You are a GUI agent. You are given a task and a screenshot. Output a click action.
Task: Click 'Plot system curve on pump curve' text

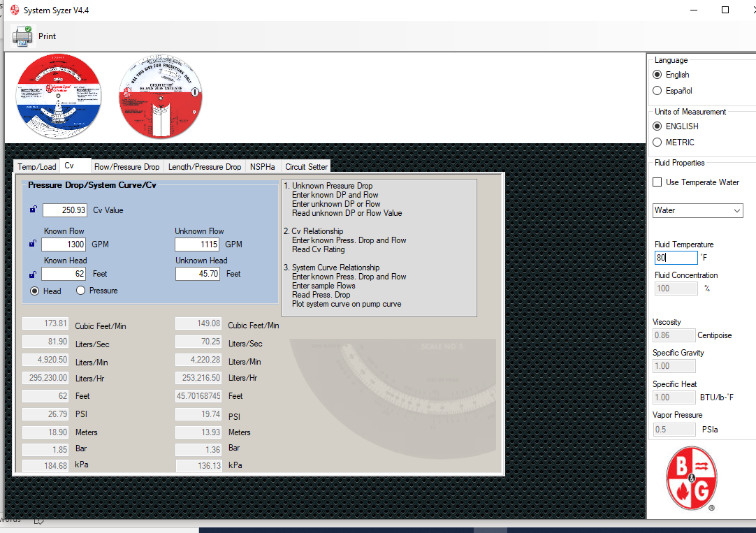click(x=347, y=304)
